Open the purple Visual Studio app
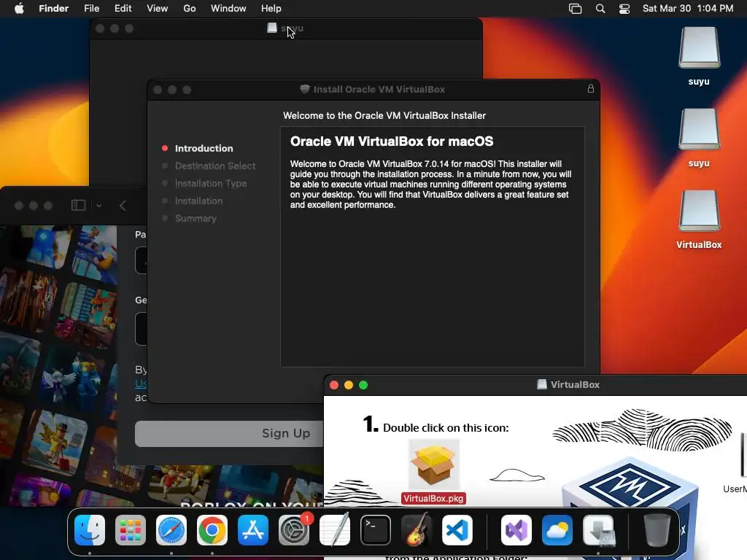Image resolution: width=747 pixels, height=560 pixels. 516,530
